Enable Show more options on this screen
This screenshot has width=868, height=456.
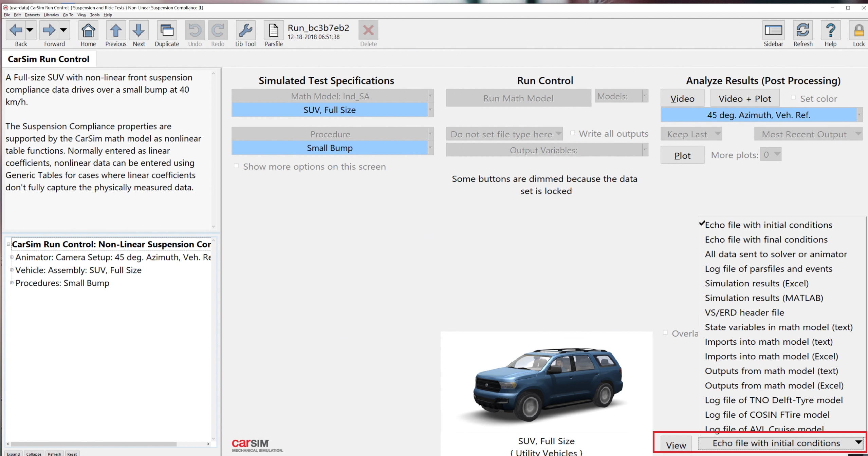(236, 166)
